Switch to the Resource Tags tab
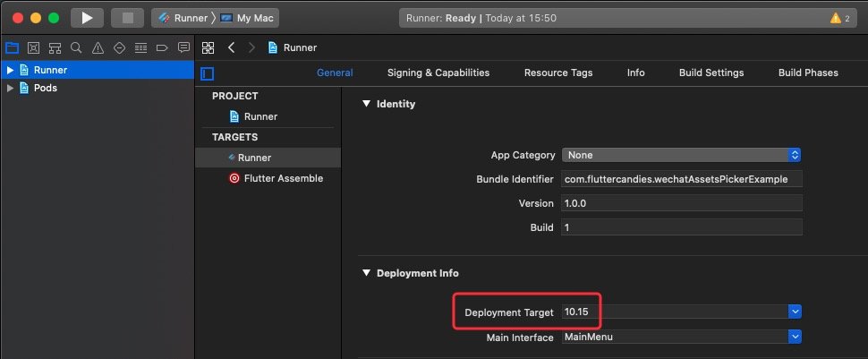Image resolution: width=868 pixels, height=359 pixels. tap(558, 73)
